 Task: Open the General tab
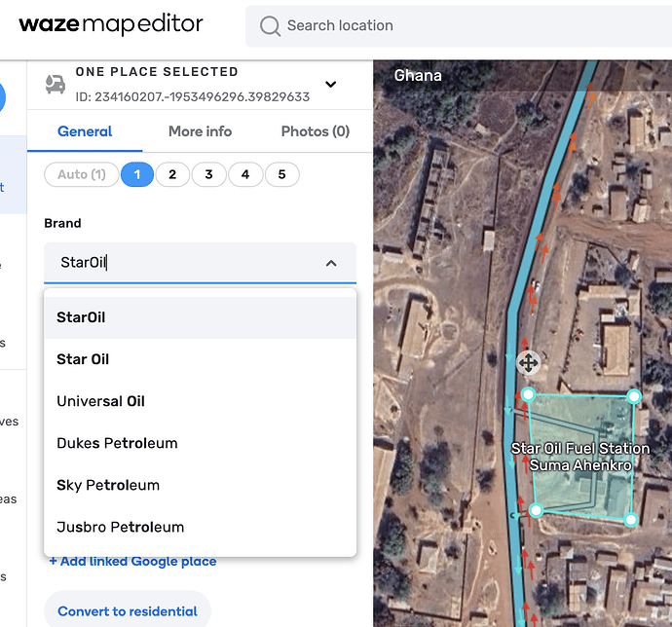pos(85,131)
